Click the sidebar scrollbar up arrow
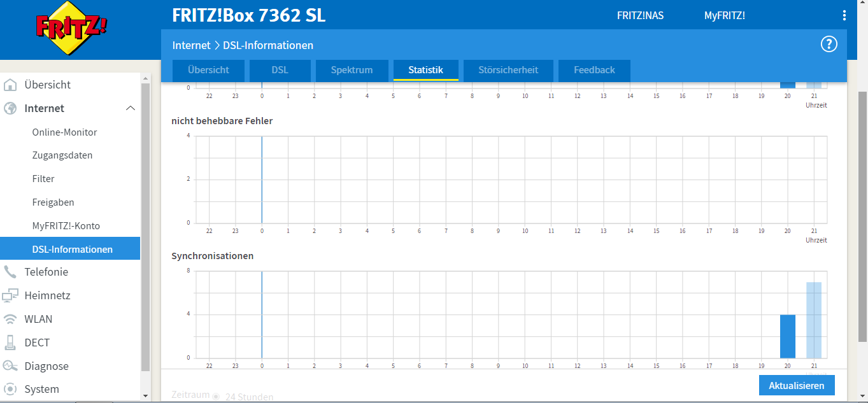The width and height of the screenshot is (868, 403). (x=145, y=79)
